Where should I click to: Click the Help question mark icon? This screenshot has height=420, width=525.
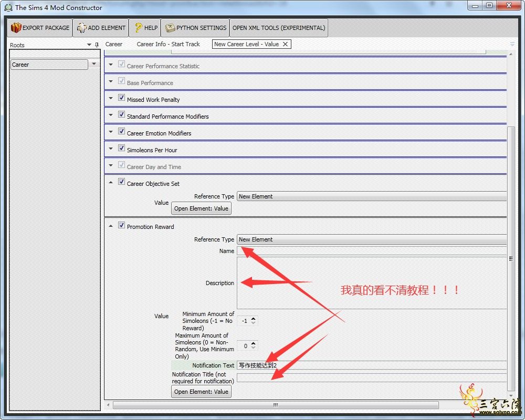pyautogui.click(x=138, y=27)
